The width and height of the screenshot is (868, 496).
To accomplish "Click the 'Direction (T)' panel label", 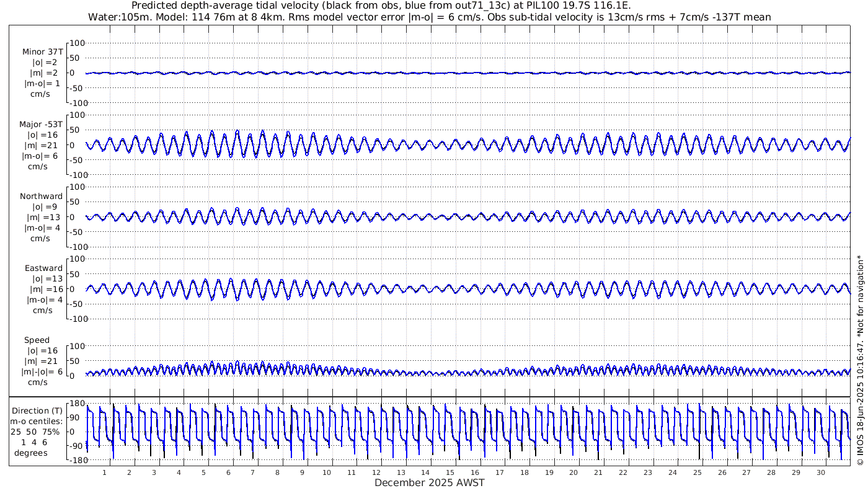I will pyautogui.click(x=38, y=410).
